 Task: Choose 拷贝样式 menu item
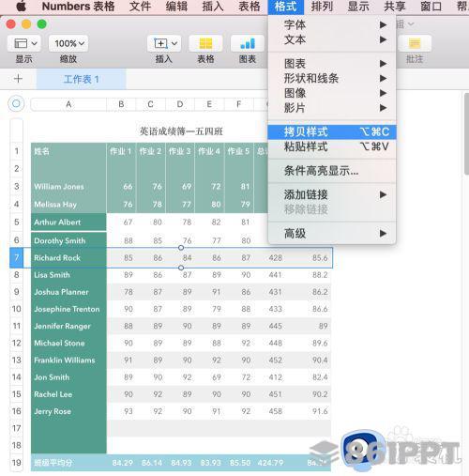(332, 131)
